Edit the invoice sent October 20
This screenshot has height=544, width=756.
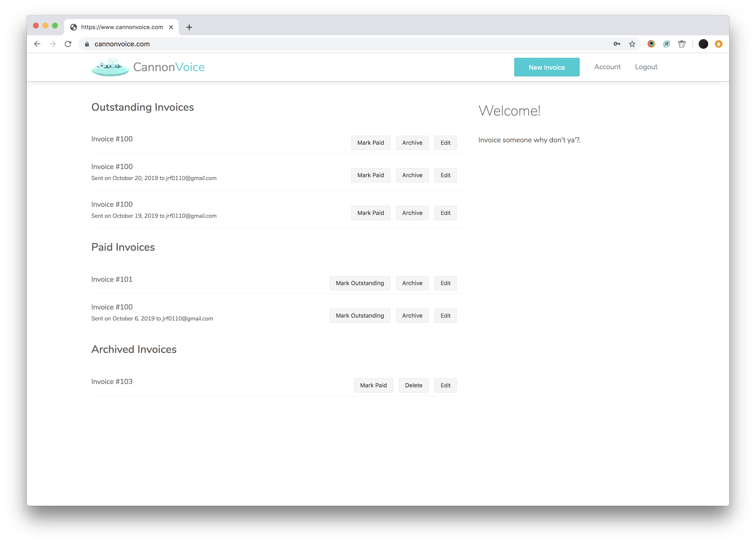445,175
